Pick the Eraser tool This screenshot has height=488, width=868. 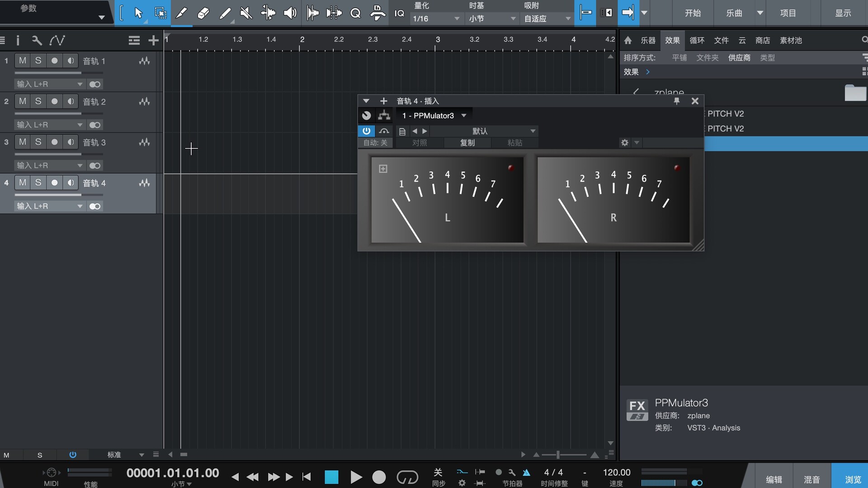pos(203,13)
